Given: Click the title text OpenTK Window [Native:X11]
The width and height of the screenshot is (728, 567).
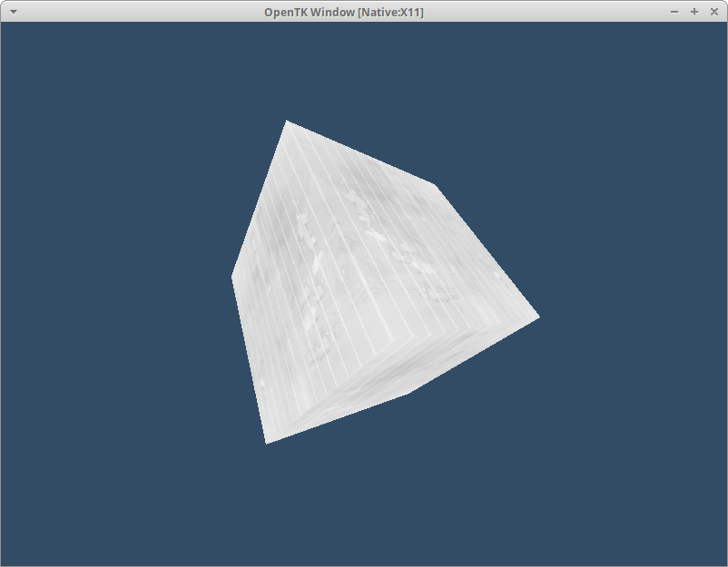Looking at the screenshot, I should (344, 12).
